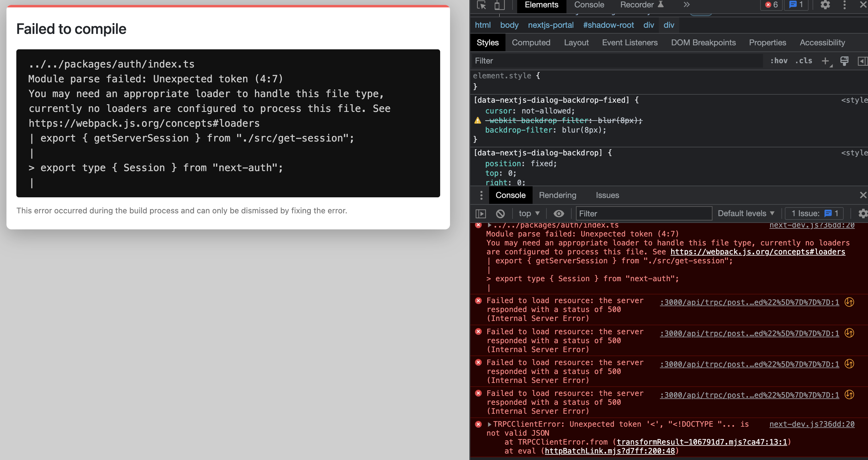Expand the TRPCClientError message

coord(490,424)
